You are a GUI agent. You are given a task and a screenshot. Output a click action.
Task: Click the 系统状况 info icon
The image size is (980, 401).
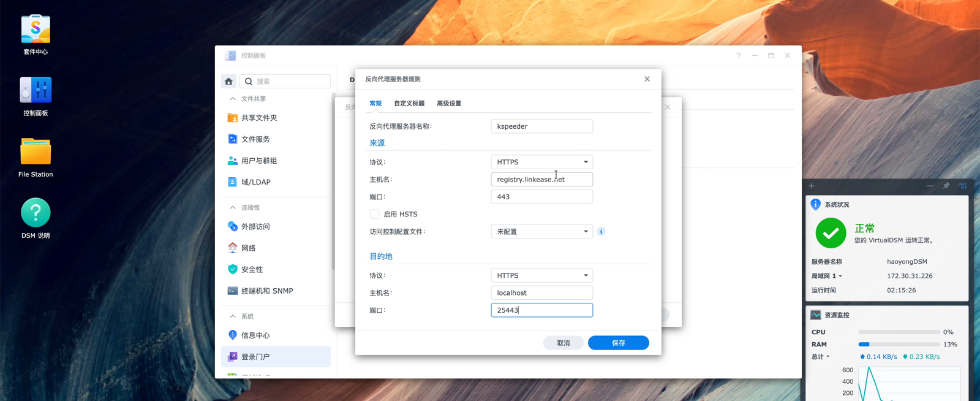(x=816, y=205)
